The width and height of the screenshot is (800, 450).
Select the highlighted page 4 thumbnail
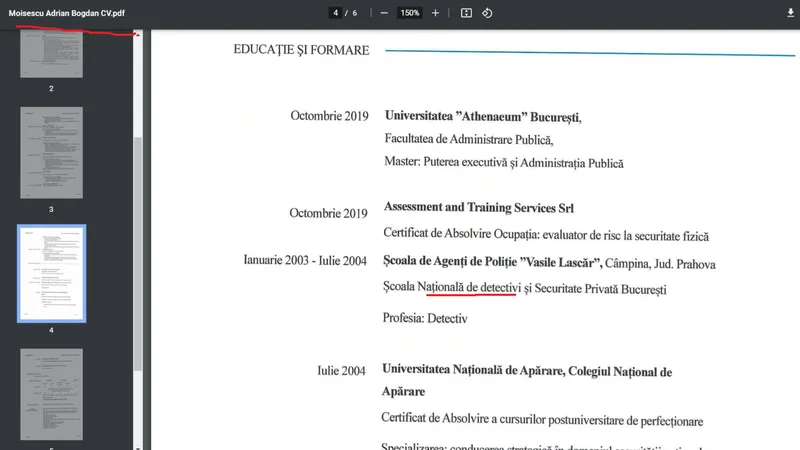tap(51, 273)
